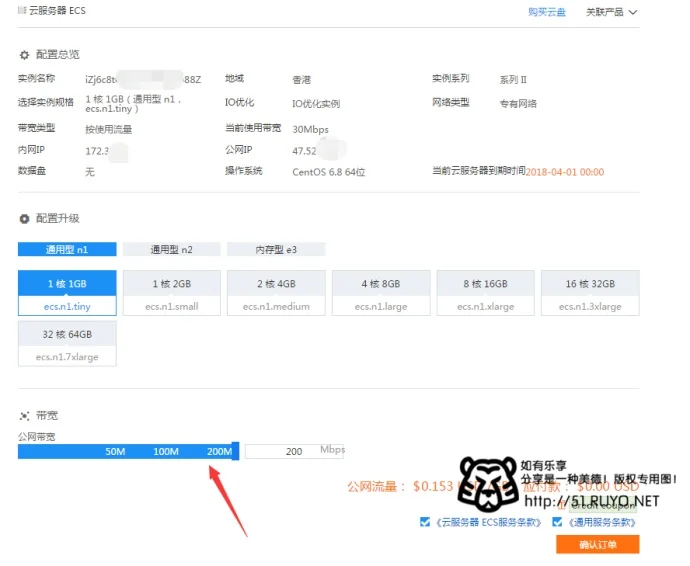Screen dimensions: 690x566
Task: Click the 30Mbps current bandwidth value
Action: [x=310, y=129]
